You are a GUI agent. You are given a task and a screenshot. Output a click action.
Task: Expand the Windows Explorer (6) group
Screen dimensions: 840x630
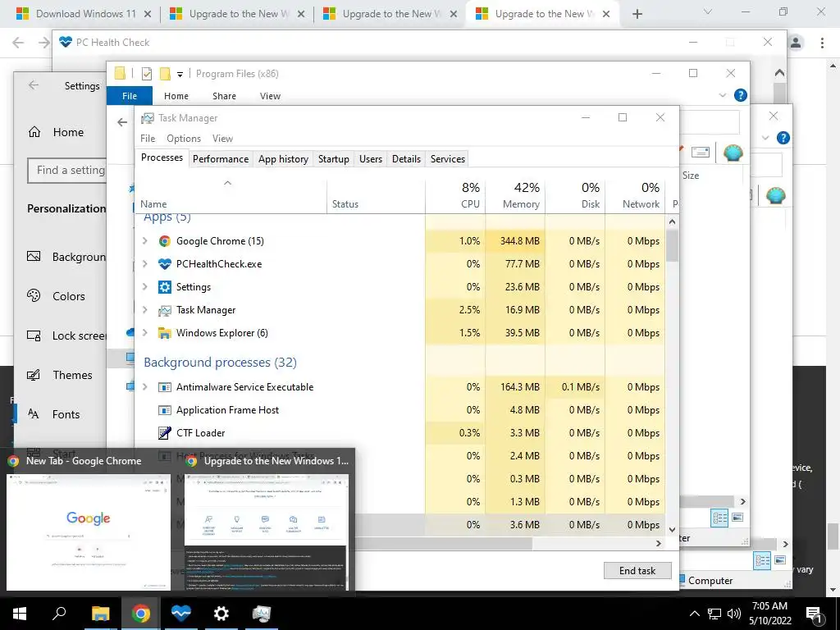(x=144, y=333)
